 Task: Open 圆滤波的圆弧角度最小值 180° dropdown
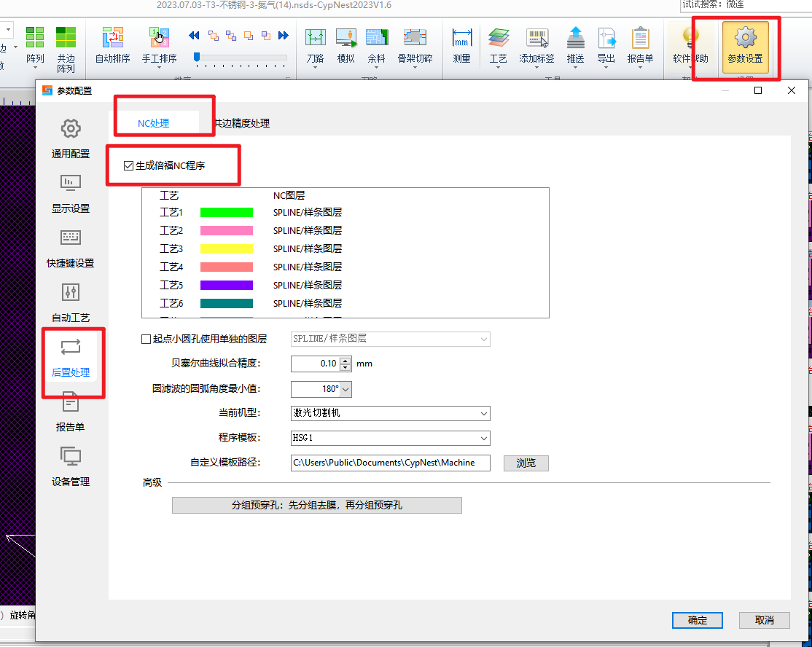click(x=346, y=389)
